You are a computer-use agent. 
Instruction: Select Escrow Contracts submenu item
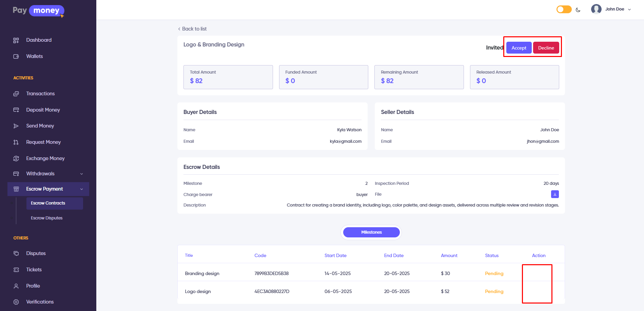click(48, 203)
